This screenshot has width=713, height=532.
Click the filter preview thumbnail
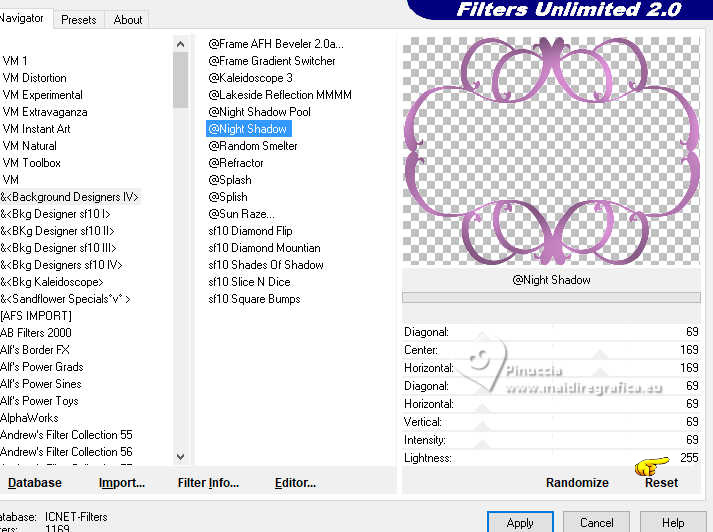551,151
